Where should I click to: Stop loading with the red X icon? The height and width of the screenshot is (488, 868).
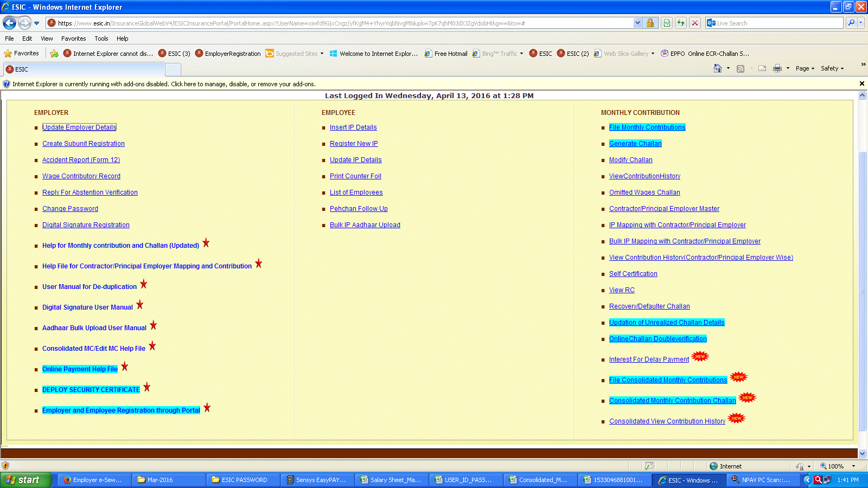pos(695,23)
